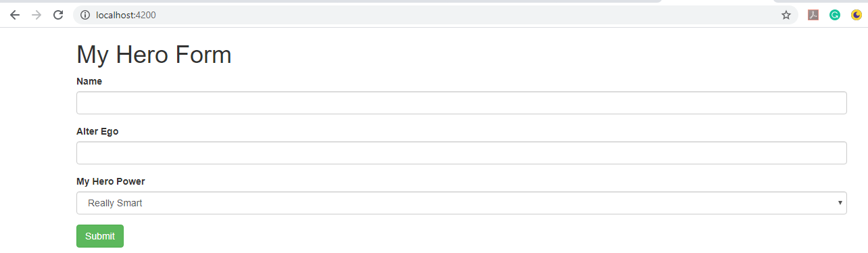Image resolution: width=868 pixels, height=253 pixels.
Task: Select the active browser tab at top
Action: click(x=717, y=2)
